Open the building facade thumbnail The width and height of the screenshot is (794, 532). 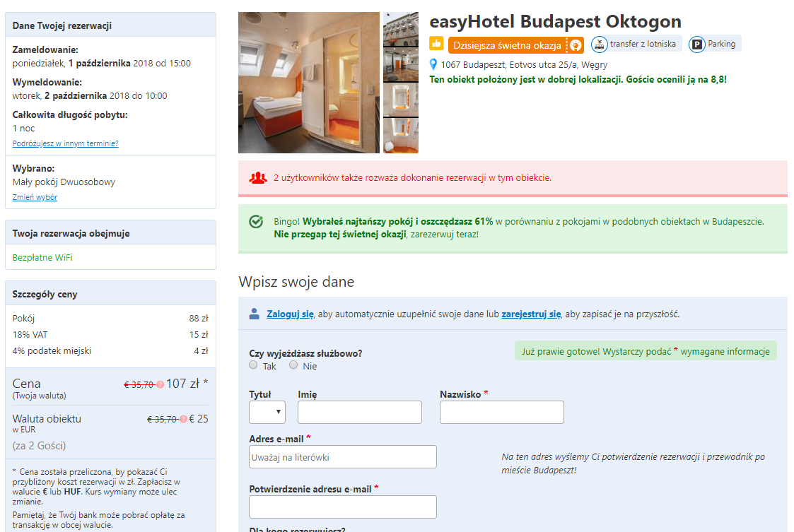click(x=401, y=29)
